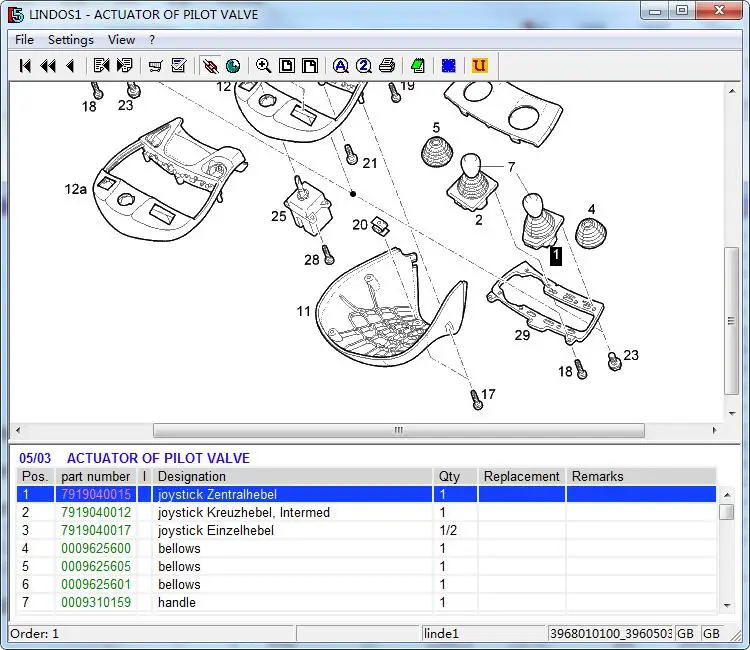Open the File menu
Image resolution: width=750 pixels, height=650 pixels.
[24, 40]
